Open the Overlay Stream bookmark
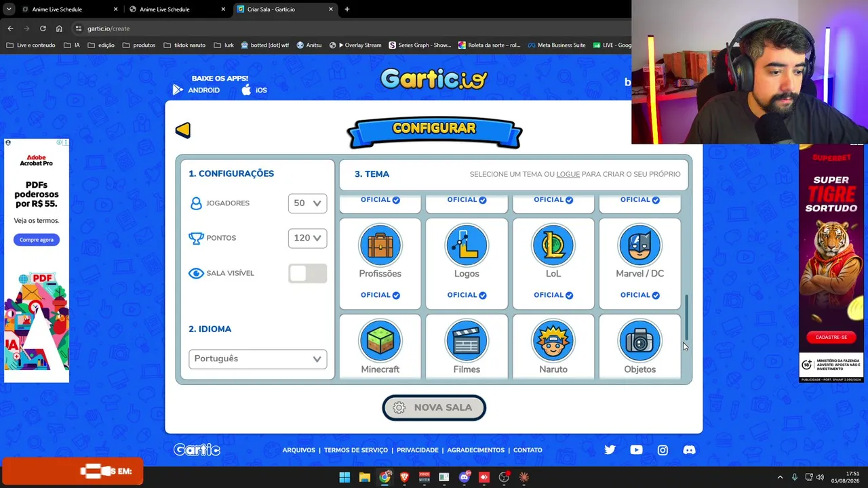Viewport: 868px width, 488px height. pyautogui.click(x=355, y=45)
